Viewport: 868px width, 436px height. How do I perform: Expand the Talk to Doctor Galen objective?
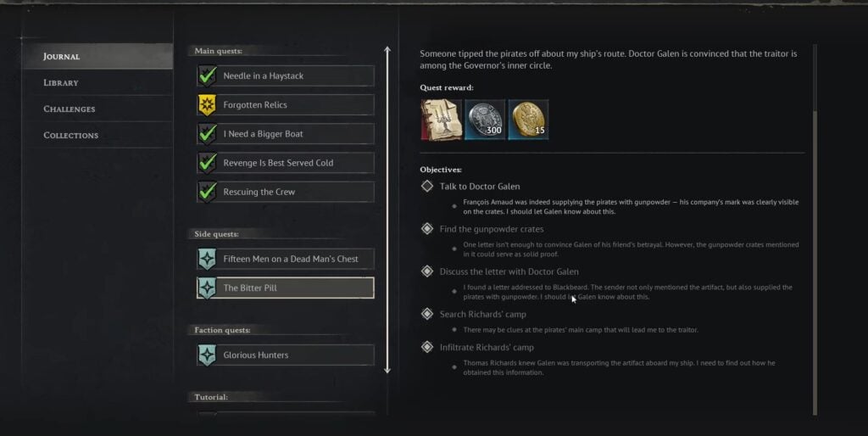tap(479, 186)
